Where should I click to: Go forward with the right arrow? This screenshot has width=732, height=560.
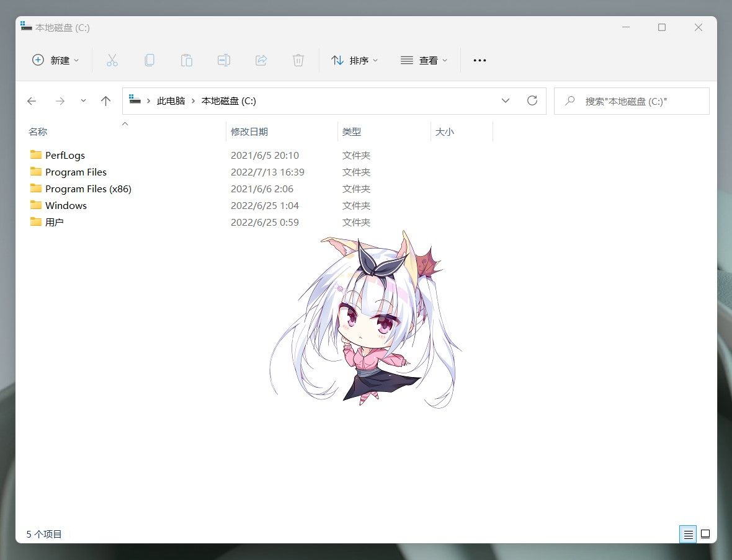pyautogui.click(x=60, y=101)
